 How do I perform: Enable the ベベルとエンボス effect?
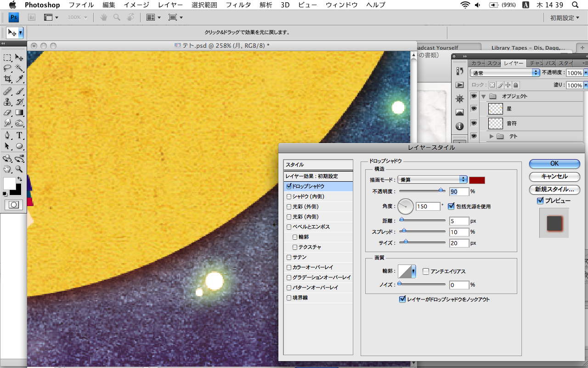click(288, 227)
